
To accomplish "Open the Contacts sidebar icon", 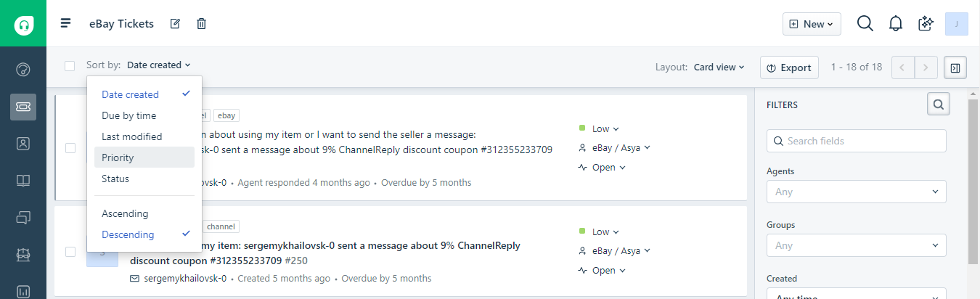I will point(23,143).
